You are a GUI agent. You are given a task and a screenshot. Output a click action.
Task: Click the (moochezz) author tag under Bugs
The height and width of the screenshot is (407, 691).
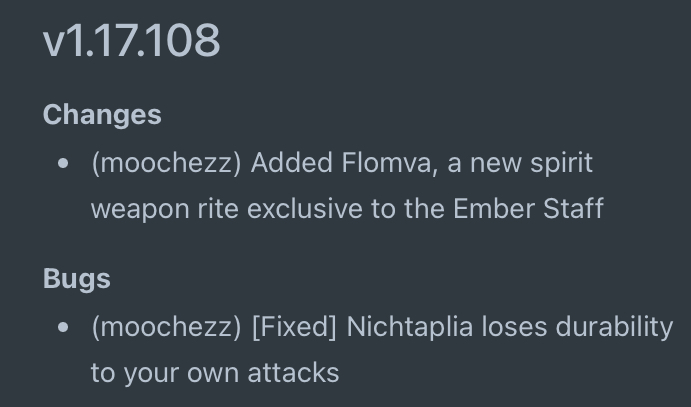167,327
